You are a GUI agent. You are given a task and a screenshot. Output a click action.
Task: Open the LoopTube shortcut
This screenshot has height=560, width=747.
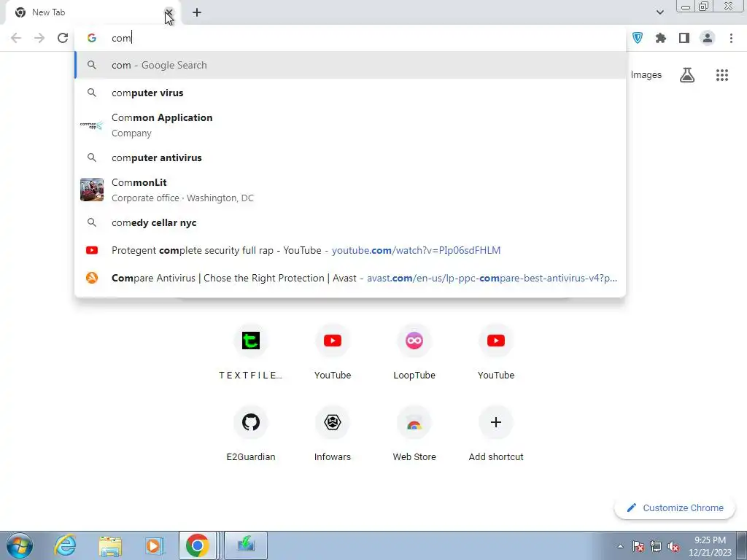click(414, 354)
